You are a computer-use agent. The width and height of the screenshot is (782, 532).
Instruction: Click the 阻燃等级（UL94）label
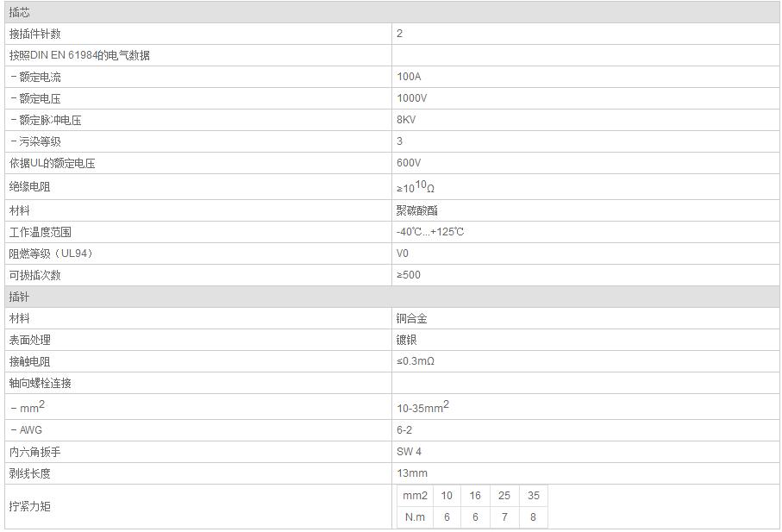pyautogui.click(x=50, y=253)
